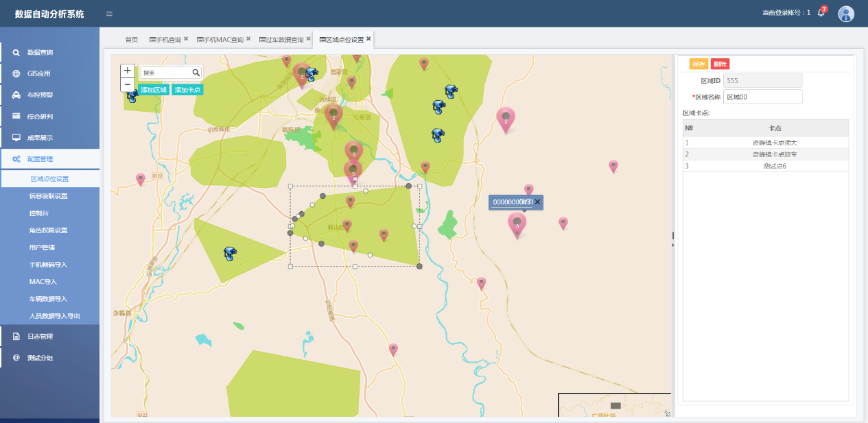Screen dimensions: 868x423
Task: Click the hamburger menu icon to collapse sidebar
Action: tap(110, 14)
